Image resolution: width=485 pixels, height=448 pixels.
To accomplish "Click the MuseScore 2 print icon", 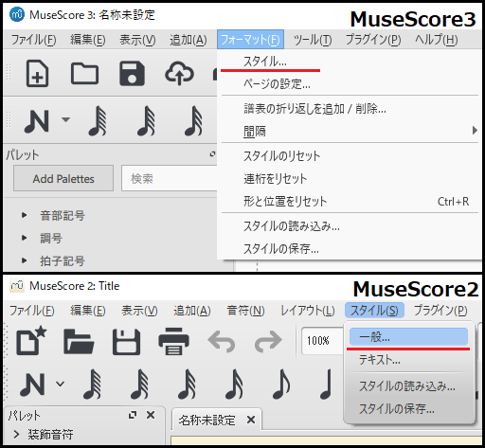I will 173,341.
